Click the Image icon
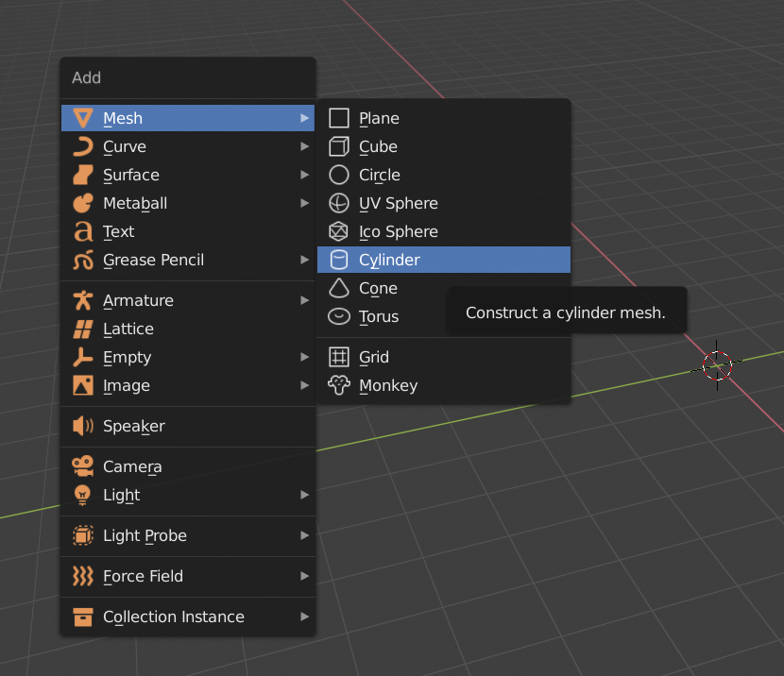This screenshot has height=676, width=784. click(83, 385)
